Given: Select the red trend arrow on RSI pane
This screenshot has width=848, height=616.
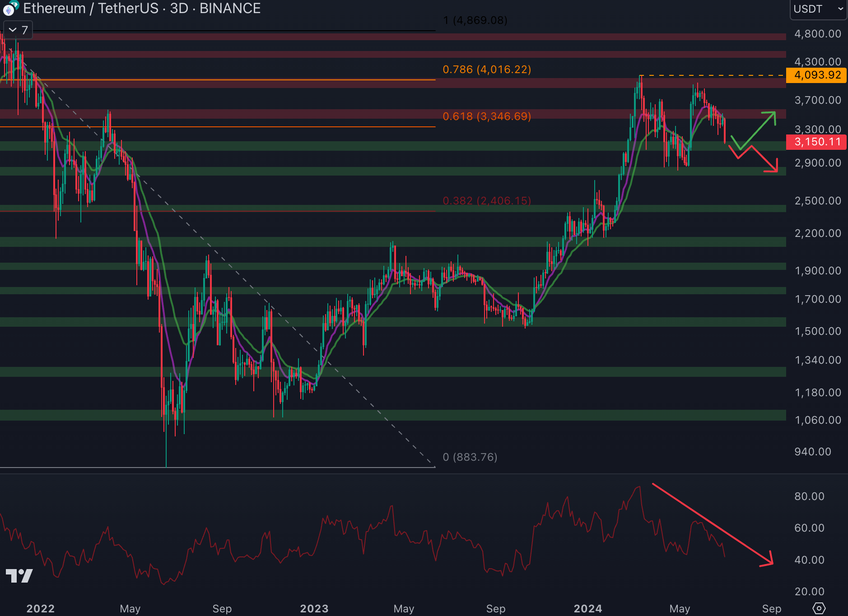Looking at the screenshot, I should (713, 524).
